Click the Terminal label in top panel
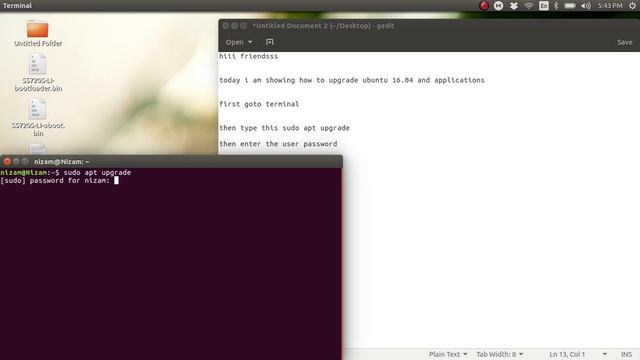The image size is (640, 360). click(17, 6)
